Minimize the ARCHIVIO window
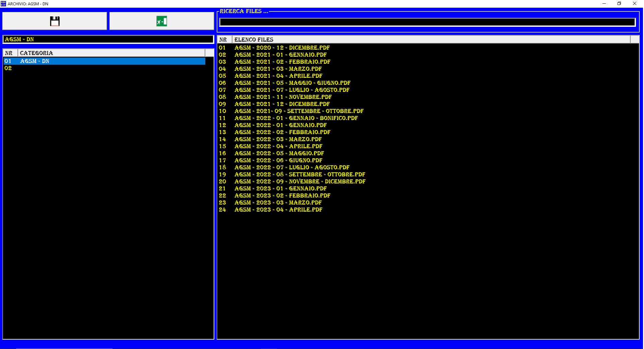 pyautogui.click(x=604, y=4)
